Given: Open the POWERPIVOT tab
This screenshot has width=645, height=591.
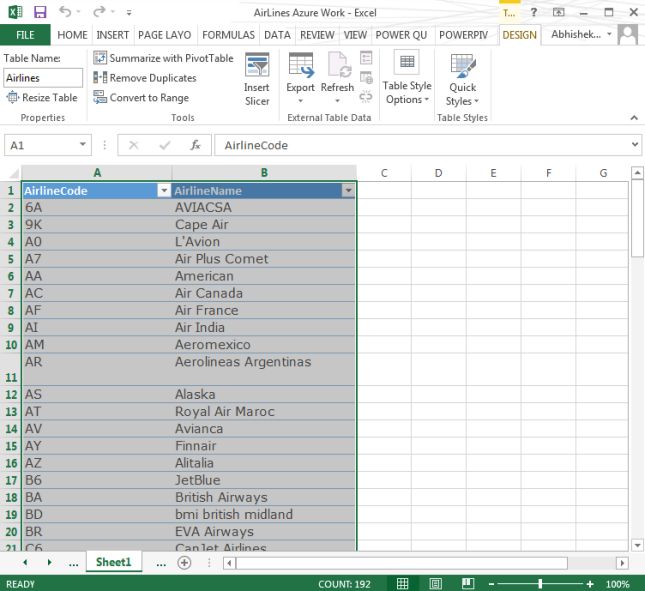Looking at the screenshot, I should pyautogui.click(x=463, y=35).
